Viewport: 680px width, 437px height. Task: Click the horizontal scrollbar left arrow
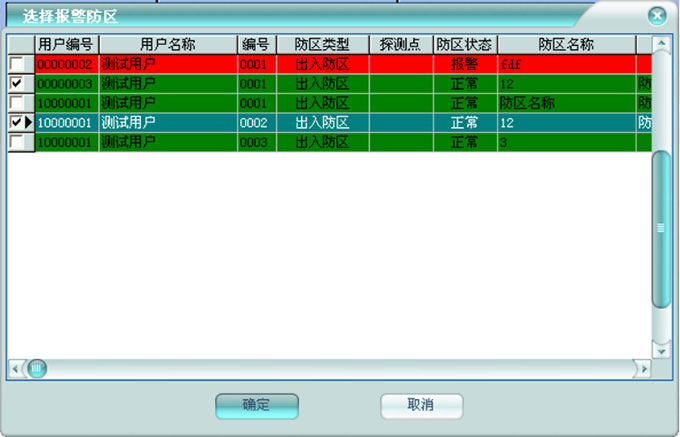15,369
